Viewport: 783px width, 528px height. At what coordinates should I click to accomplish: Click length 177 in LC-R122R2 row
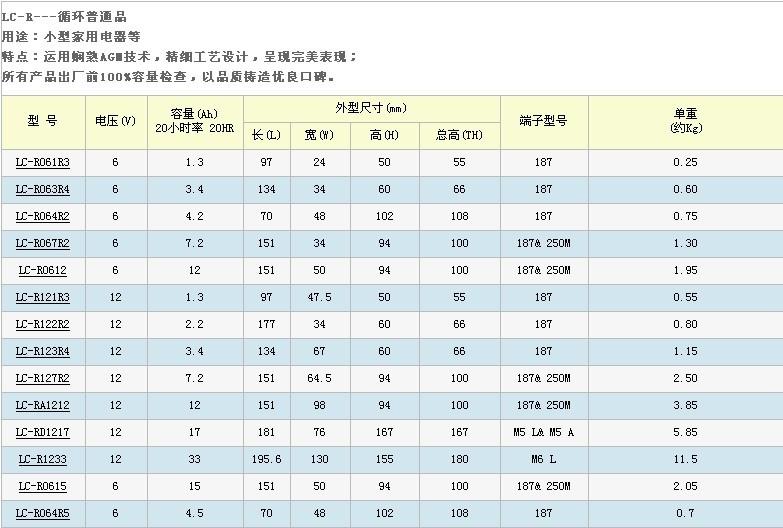(x=266, y=324)
